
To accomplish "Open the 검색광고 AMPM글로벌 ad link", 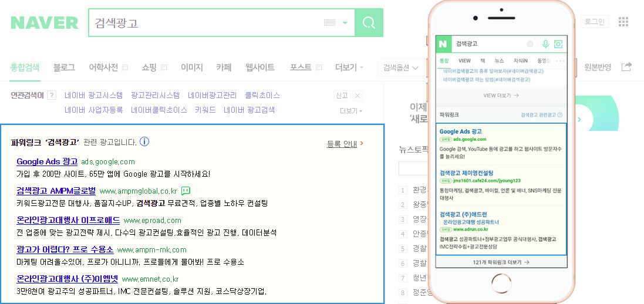I will coord(56,191).
